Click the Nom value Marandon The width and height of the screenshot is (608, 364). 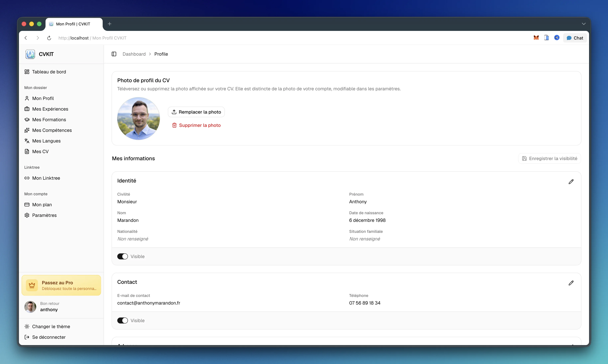[x=128, y=220]
